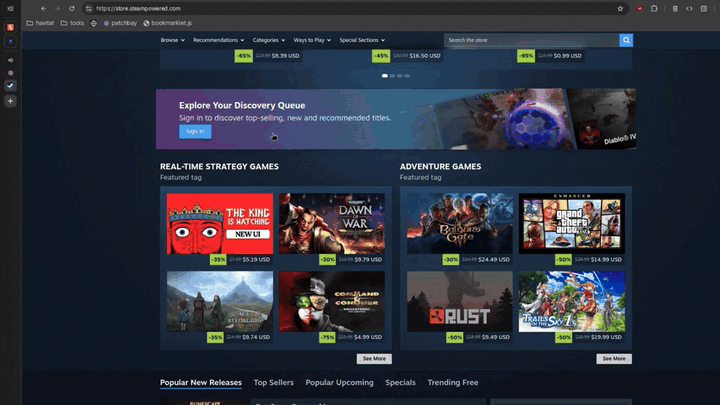
Task: Expand the Categories dropdown menu
Action: click(269, 40)
